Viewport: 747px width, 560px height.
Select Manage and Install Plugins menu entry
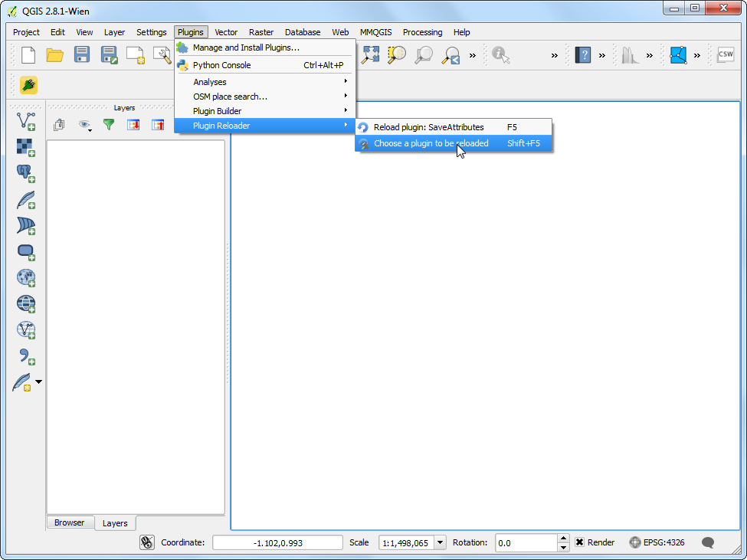coord(265,47)
